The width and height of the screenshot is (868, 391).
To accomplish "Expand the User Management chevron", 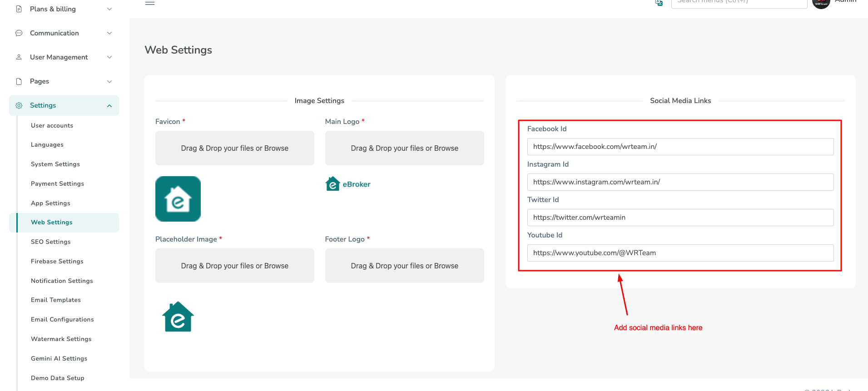I will (x=109, y=57).
